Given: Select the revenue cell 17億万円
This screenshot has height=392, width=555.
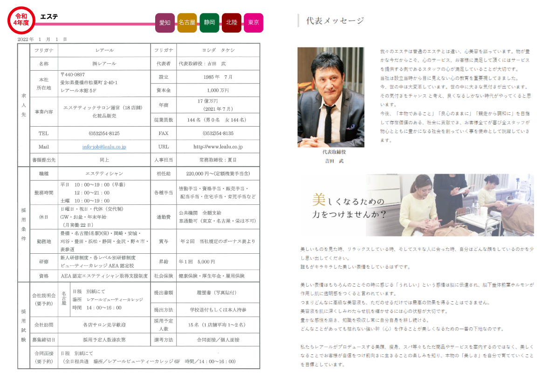Looking at the screenshot, I should 218,105.
